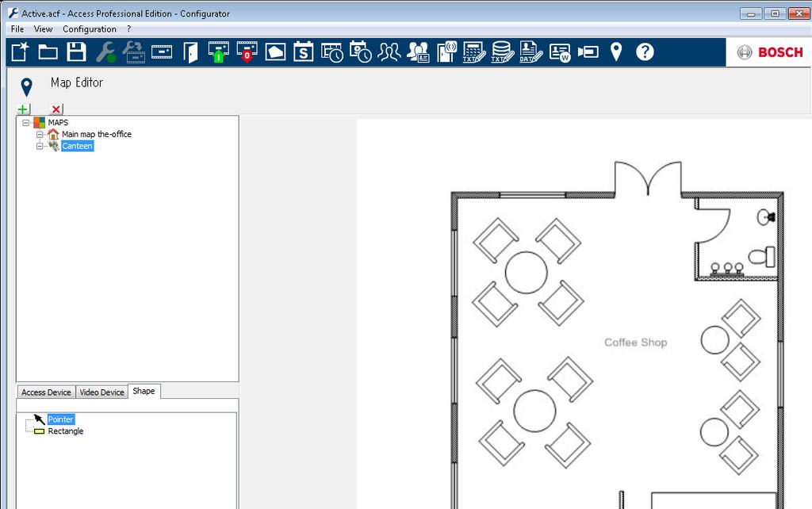
Task: Switch to the Video Device tab
Action: [101, 392]
